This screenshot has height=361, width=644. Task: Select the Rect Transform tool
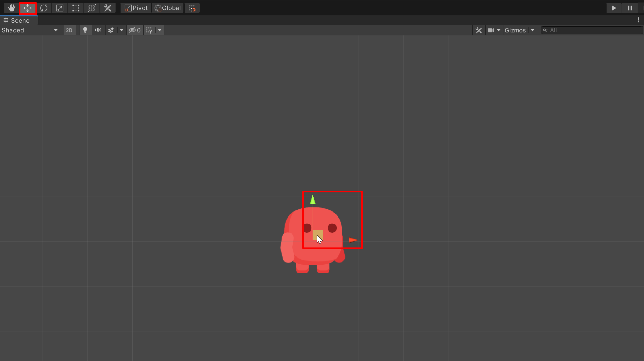coord(76,8)
